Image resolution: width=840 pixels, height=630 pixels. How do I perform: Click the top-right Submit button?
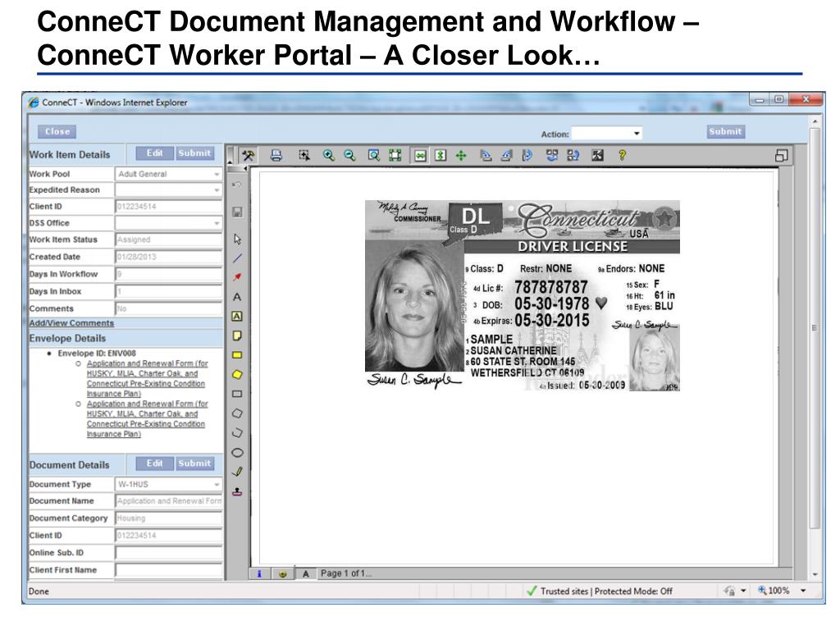click(725, 131)
